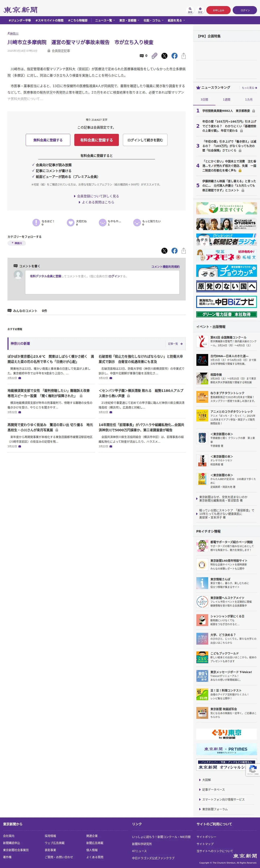Share on Facebook using top share icon
Screen dimensions: 260x868
(175, 56)
